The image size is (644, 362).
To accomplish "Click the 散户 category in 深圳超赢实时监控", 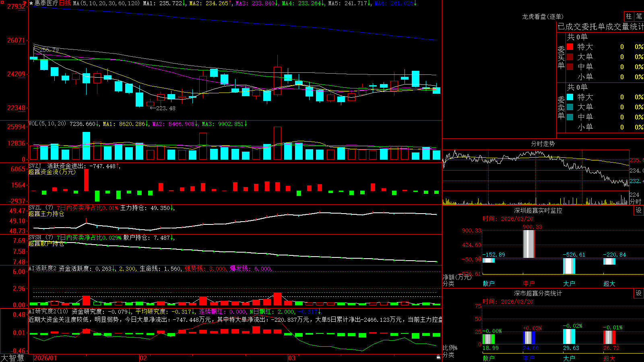I will [x=489, y=284].
